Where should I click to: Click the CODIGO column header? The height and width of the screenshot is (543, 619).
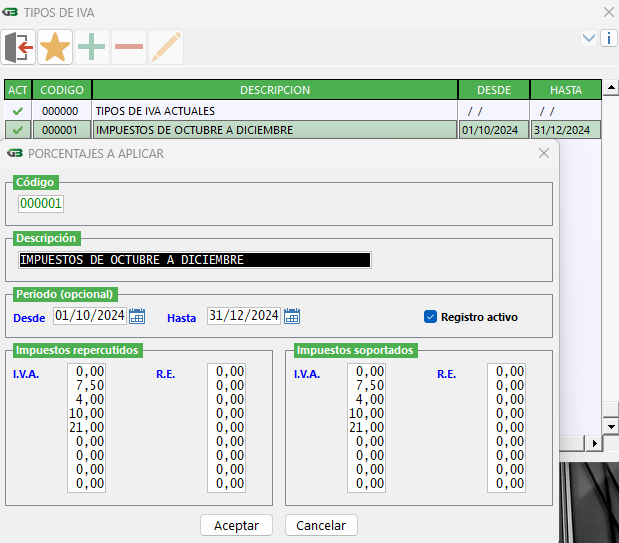click(62, 90)
